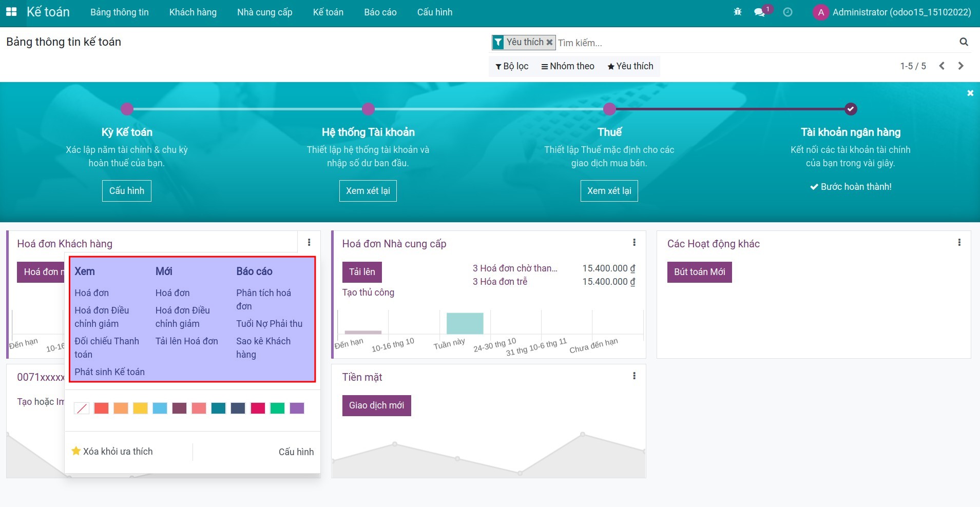Go to previous page arrow
This screenshot has height=507, width=980.
click(x=941, y=66)
